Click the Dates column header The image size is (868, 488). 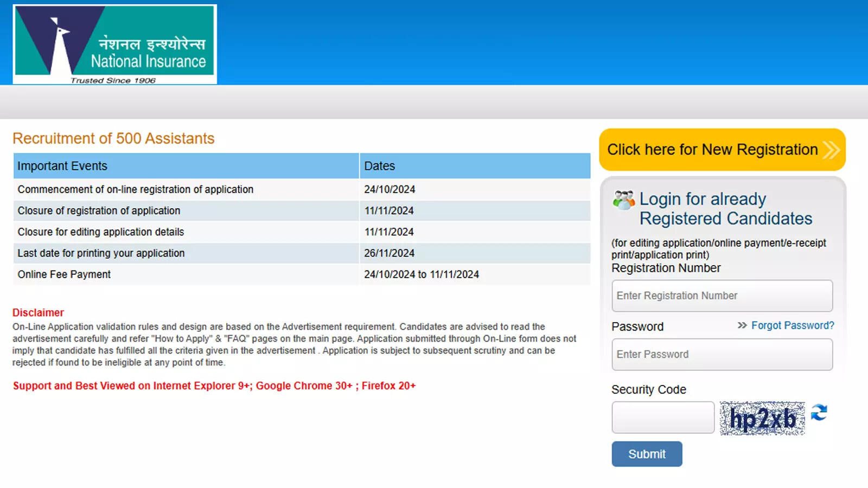(x=379, y=166)
